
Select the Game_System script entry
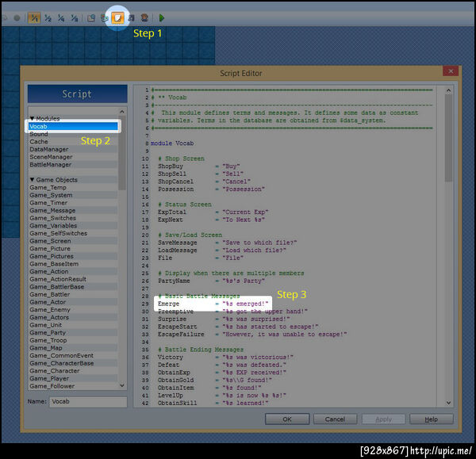(x=73, y=195)
